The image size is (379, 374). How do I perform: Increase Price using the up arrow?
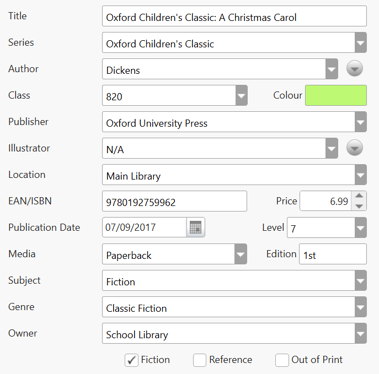pos(359,196)
